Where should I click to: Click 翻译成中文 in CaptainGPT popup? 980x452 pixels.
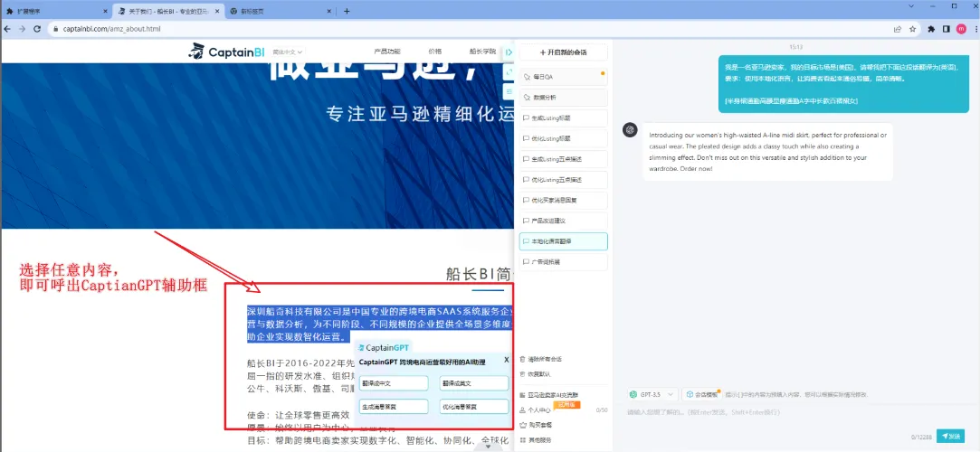[394, 383]
